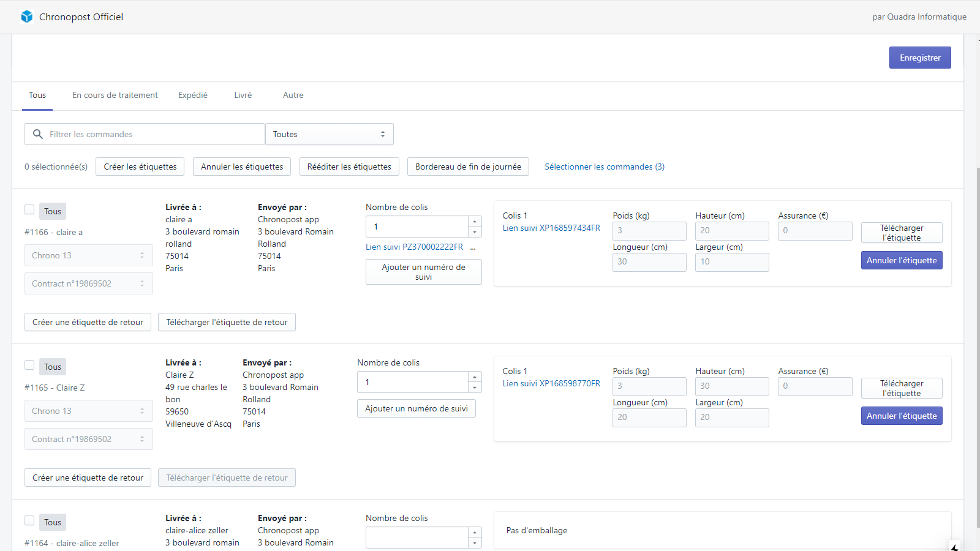This screenshot has width=980, height=551.
Task: Click 'par Quadra Informatique' text
Action: coord(919,17)
